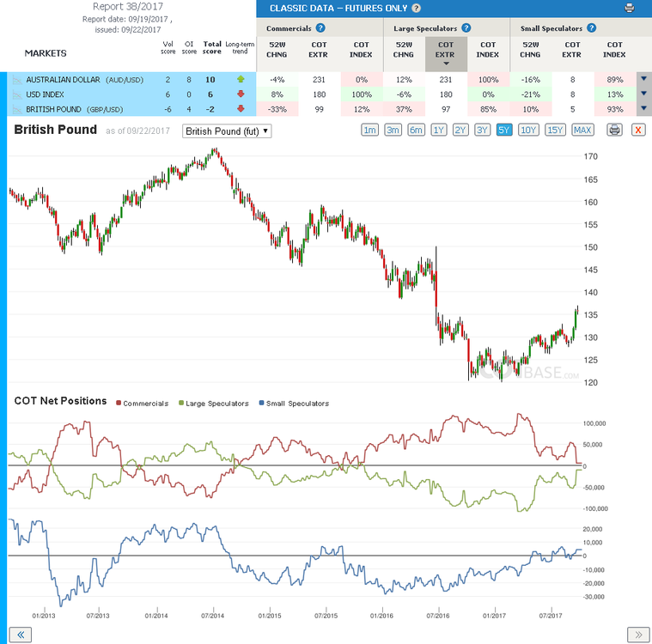Open help icon next to Small Speculators
This screenshot has width=652, height=644.
coord(591,28)
